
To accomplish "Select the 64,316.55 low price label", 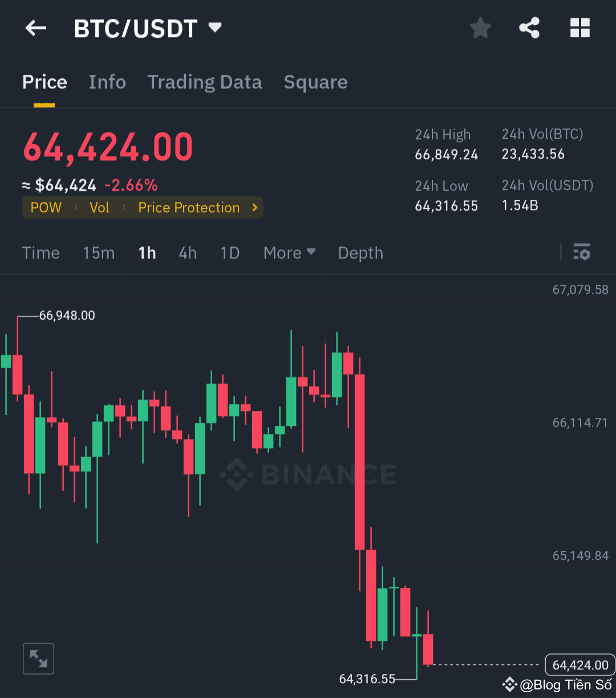I will [368, 679].
